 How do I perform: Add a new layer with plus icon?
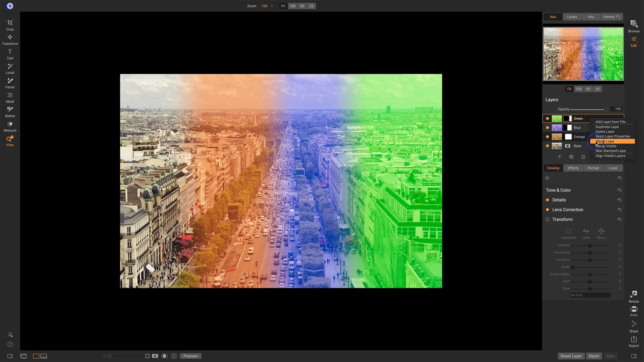[559, 157]
